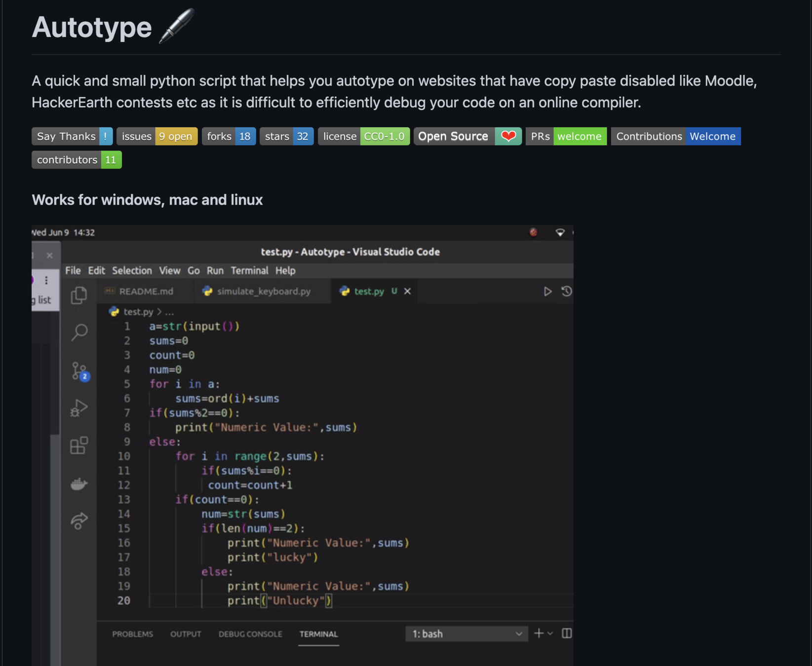Click line number 20 in the gutter
The image size is (812, 666).
point(124,600)
